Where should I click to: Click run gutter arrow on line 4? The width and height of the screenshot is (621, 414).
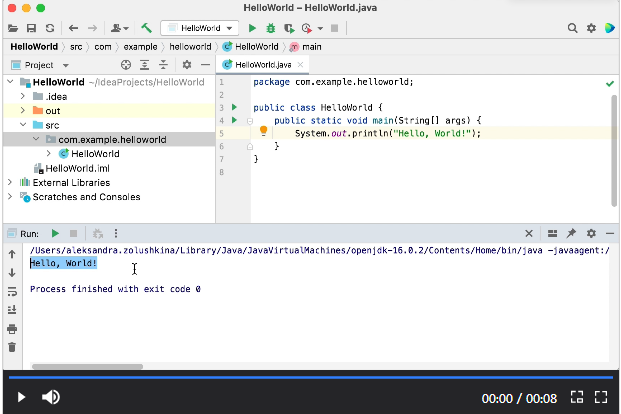tap(234, 120)
